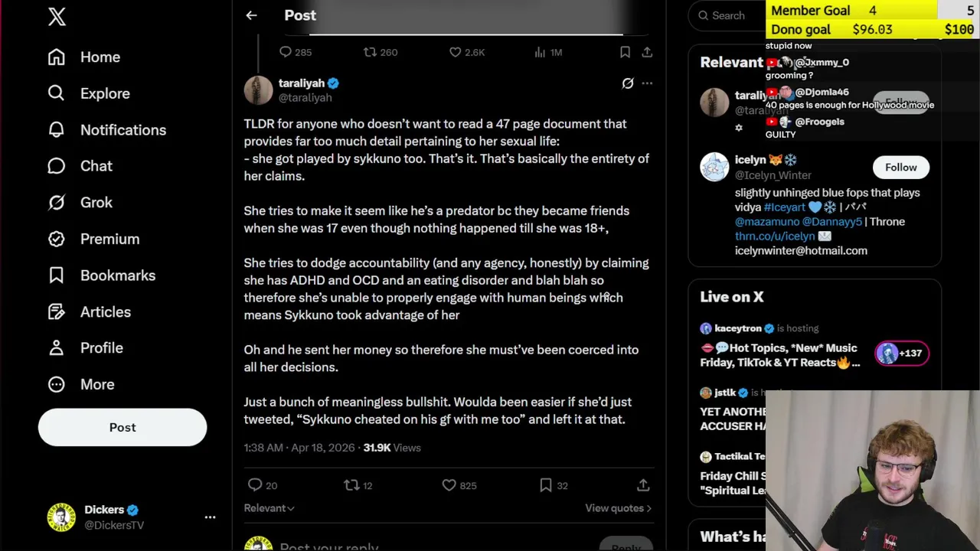
Task: Open taraliyah's profile avatar on post
Action: tap(258, 90)
